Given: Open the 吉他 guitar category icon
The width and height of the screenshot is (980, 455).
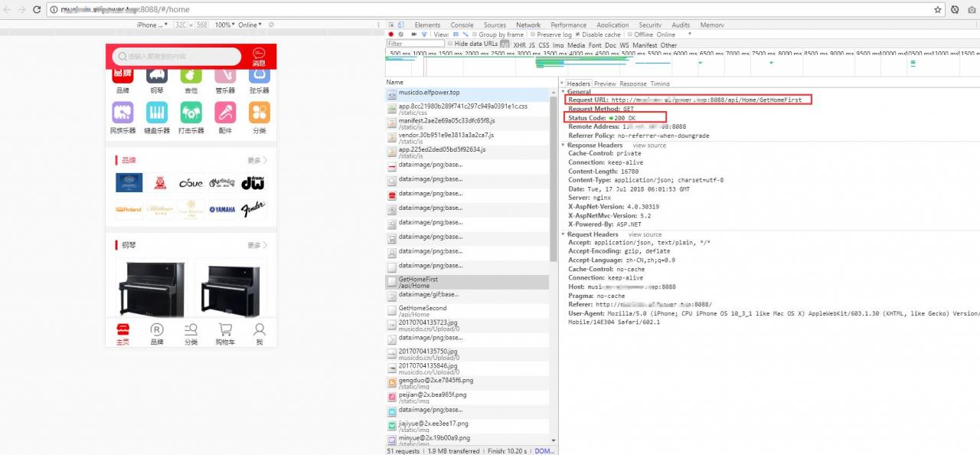Looking at the screenshot, I should pyautogui.click(x=191, y=75).
